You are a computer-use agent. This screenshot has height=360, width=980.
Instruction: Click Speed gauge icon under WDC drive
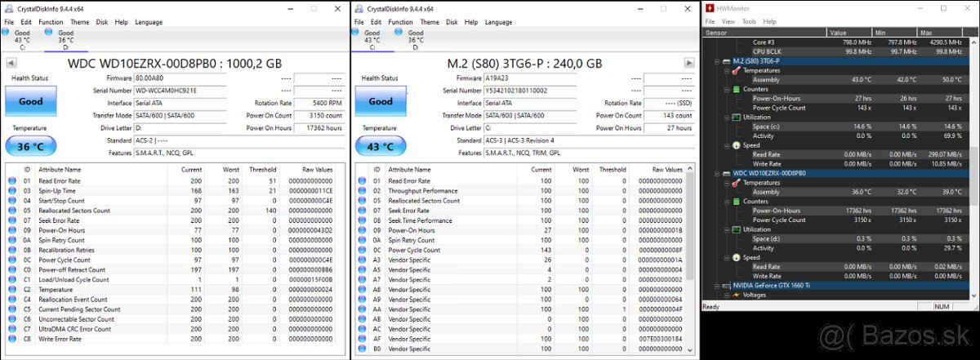[x=736, y=258]
